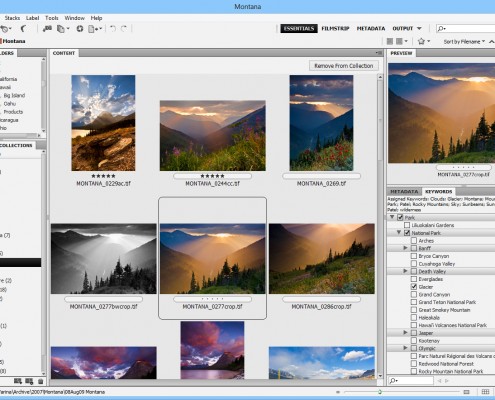
Task: Click the recent files icon in toolbar
Action: pyautogui.click(x=5, y=29)
